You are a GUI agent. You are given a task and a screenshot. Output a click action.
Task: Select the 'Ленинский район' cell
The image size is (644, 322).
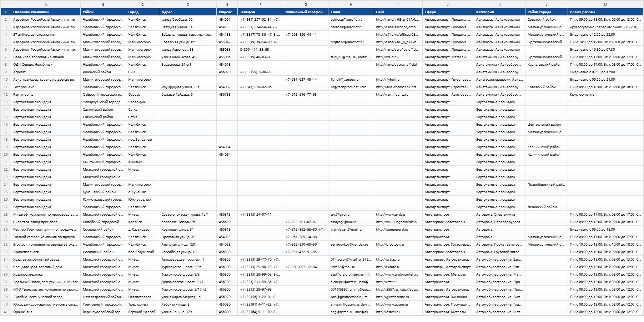click(x=547, y=207)
